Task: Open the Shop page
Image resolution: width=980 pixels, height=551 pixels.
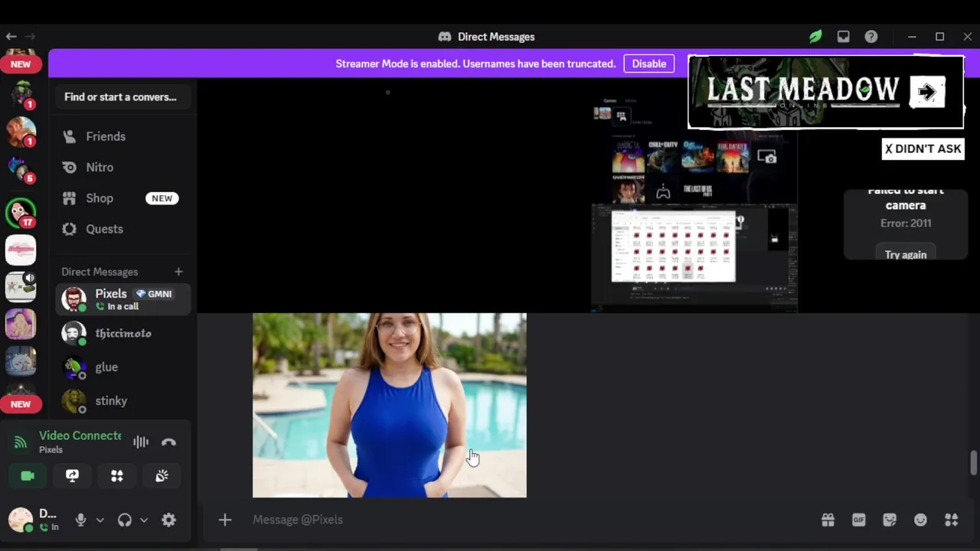Action: 122,198
